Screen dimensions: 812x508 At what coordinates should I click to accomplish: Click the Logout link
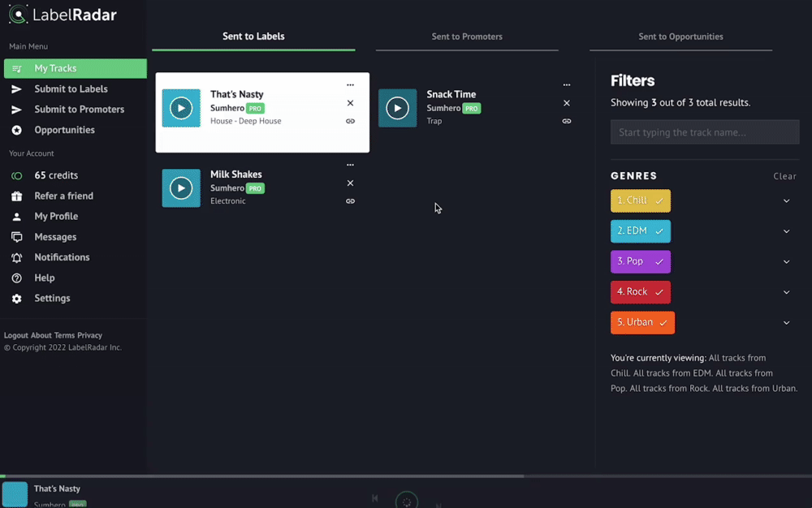pyautogui.click(x=16, y=335)
